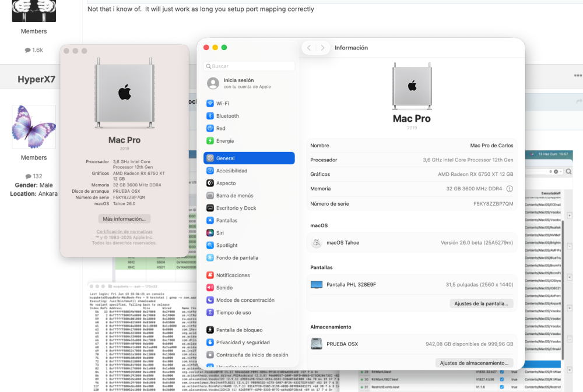
Task: Open Bluetooth settings icon
Action: click(x=210, y=116)
